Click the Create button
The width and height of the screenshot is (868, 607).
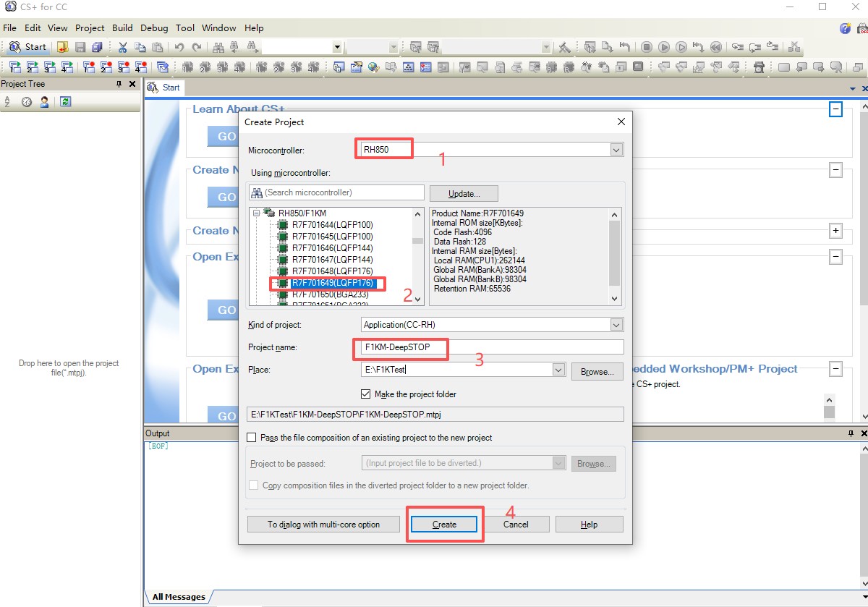click(x=444, y=525)
